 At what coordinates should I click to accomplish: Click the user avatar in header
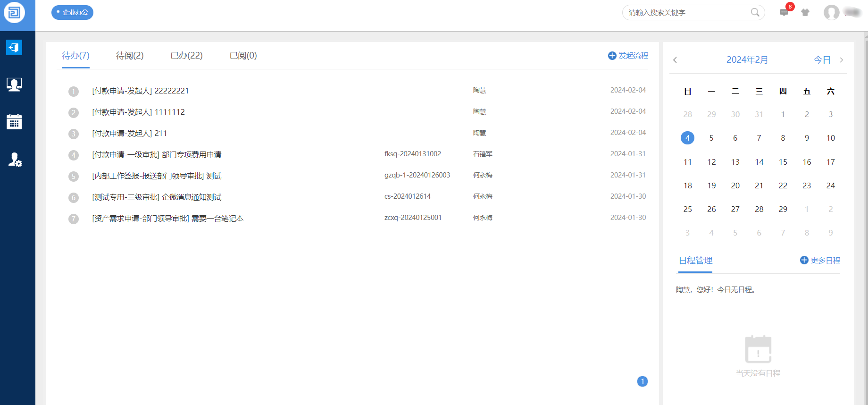click(832, 12)
